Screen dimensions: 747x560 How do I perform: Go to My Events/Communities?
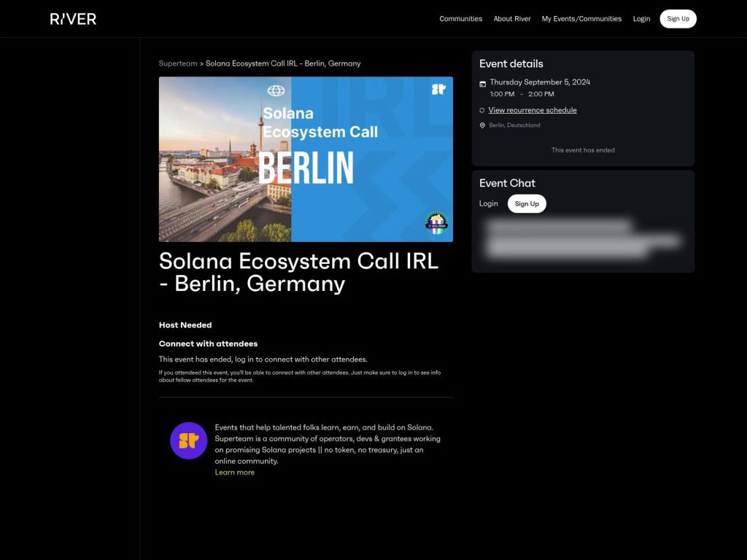tap(581, 18)
